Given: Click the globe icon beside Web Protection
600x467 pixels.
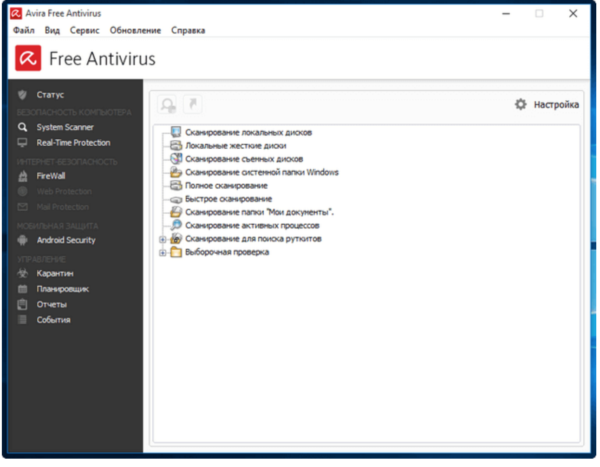Looking at the screenshot, I should 23,191.
